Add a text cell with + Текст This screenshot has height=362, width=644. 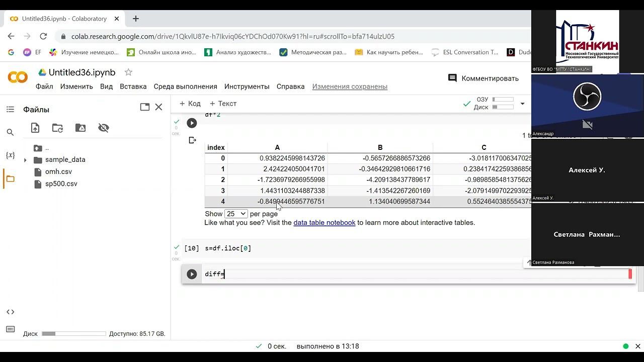[223, 104]
